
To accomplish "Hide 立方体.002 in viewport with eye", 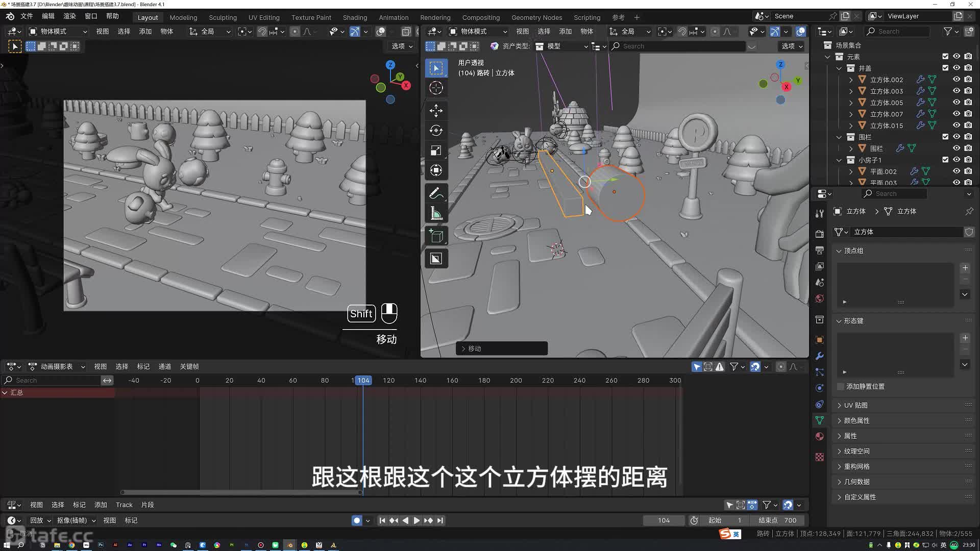I will (957, 80).
